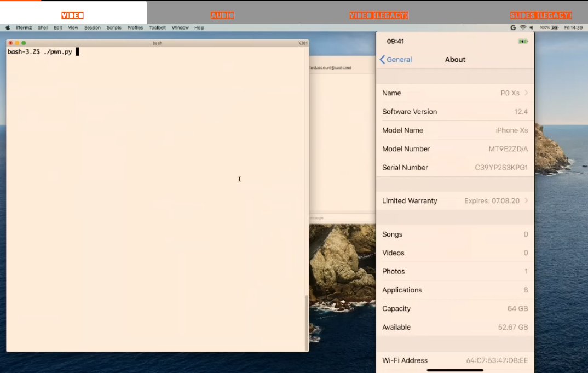Open the View menu
Image resolution: width=588 pixels, height=373 pixels.
(73, 28)
